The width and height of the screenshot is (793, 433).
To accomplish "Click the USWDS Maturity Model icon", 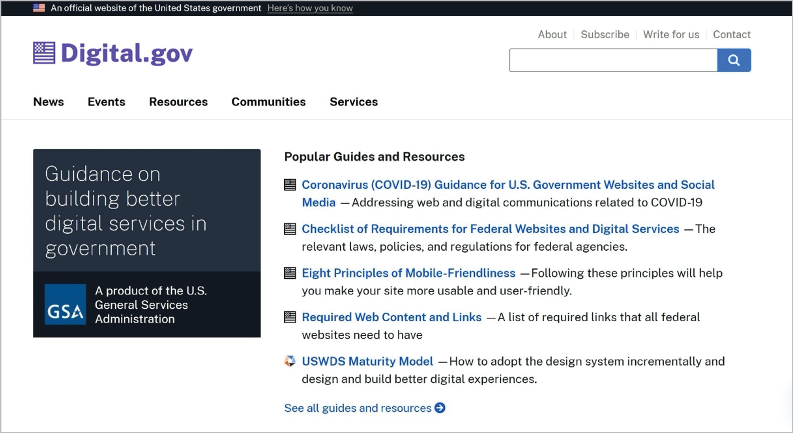I will point(290,361).
